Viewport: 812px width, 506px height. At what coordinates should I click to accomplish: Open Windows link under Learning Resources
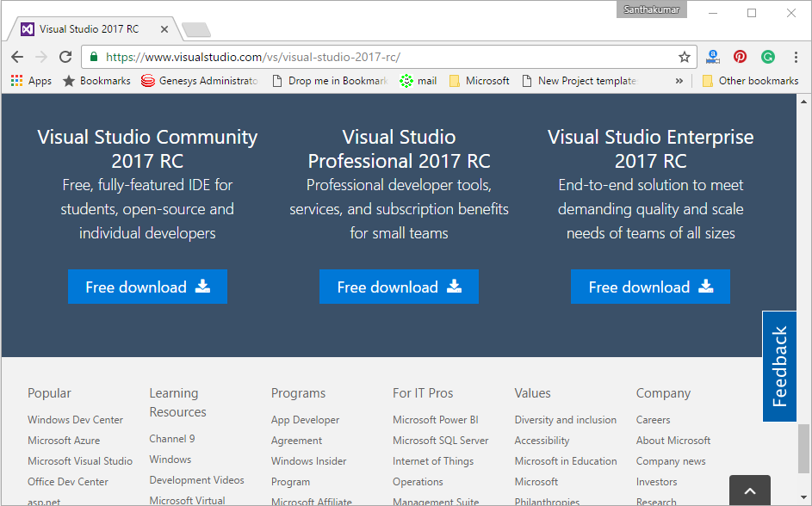point(170,460)
